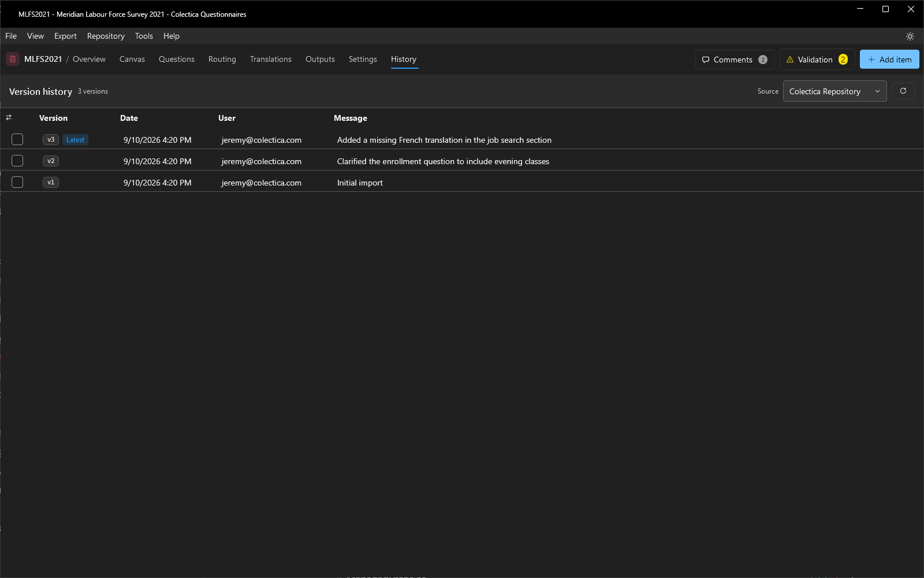The width and height of the screenshot is (924, 578).
Task: Open the View menu
Action: pyautogui.click(x=35, y=36)
